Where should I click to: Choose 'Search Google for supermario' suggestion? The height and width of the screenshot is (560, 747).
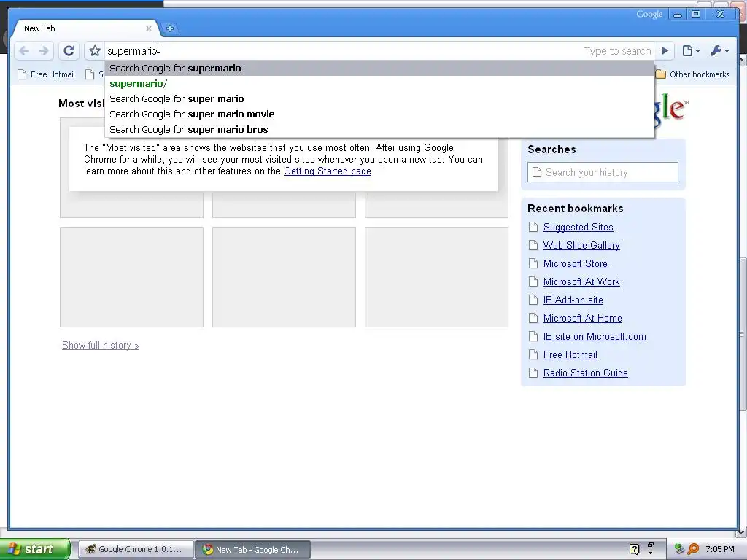coord(379,68)
